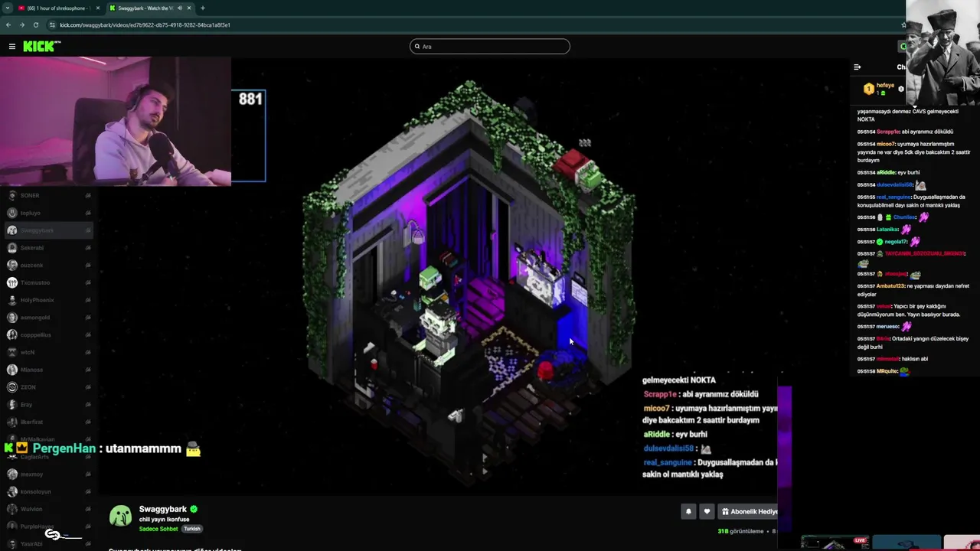
Task: Click the Turkish language tag
Action: tap(192, 529)
